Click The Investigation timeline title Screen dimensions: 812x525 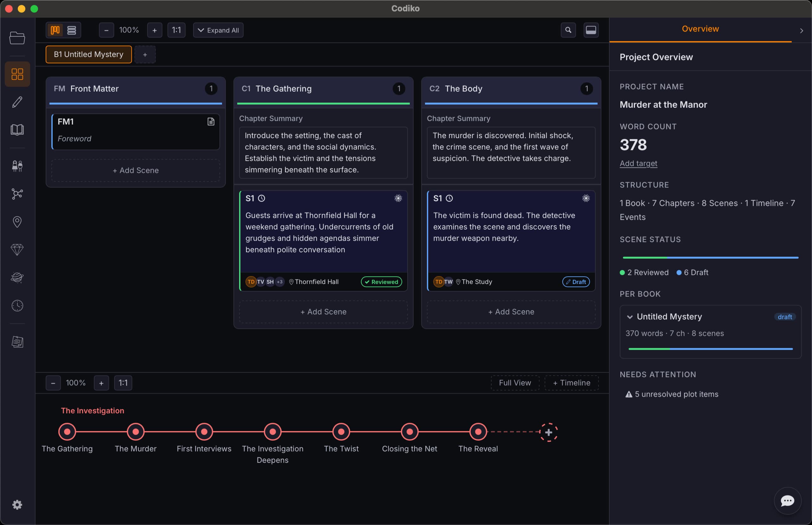pyautogui.click(x=92, y=411)
